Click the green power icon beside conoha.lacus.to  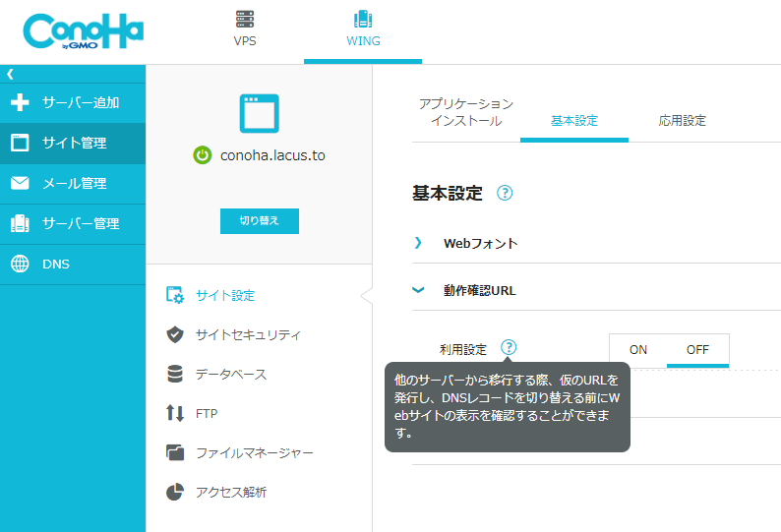pyautogui.click(x=202, y=154)
